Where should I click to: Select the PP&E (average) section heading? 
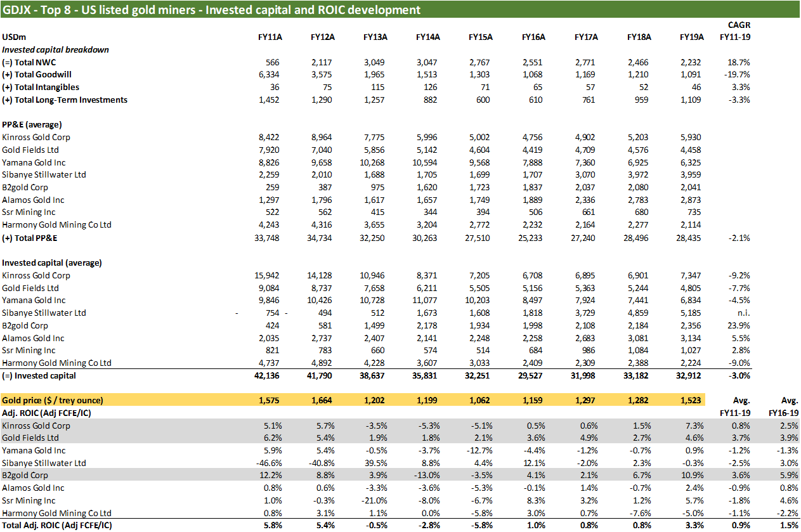(x=32, y=125)
